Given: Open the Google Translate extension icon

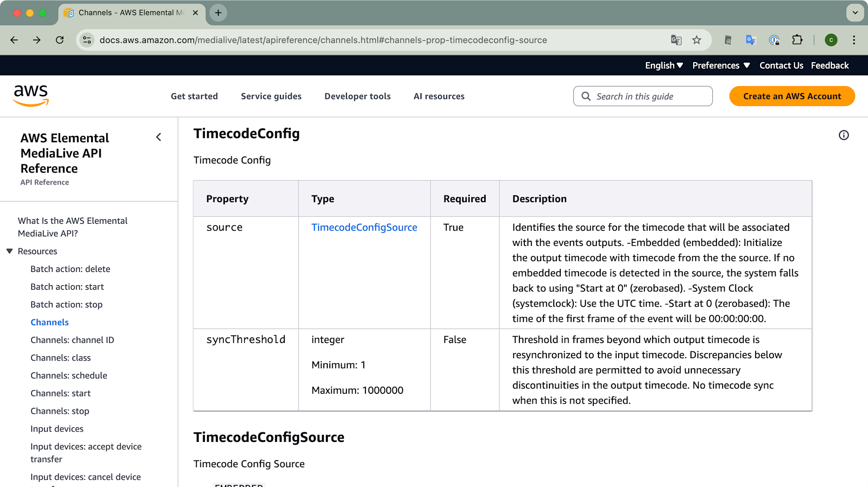Looking at the screenshot, I should tap(751, 40).
